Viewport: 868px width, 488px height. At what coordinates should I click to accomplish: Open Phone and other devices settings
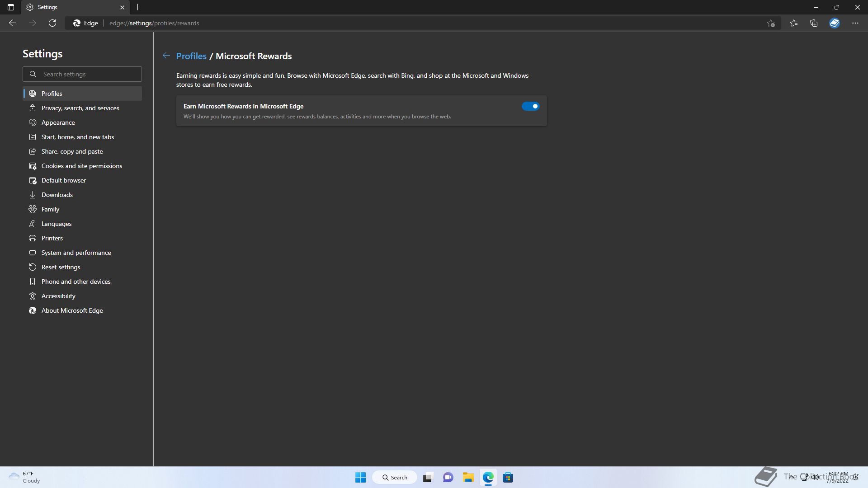pyautogui.click(x=82, y=282)
